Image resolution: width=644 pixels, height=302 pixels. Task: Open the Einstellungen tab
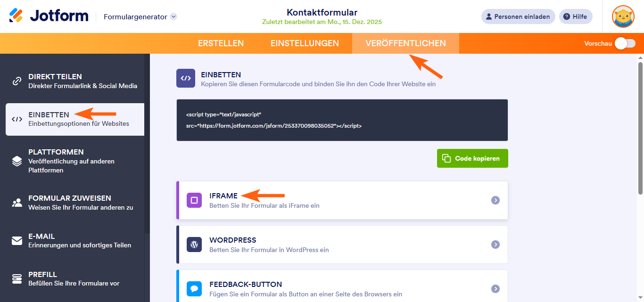point(304,43)
